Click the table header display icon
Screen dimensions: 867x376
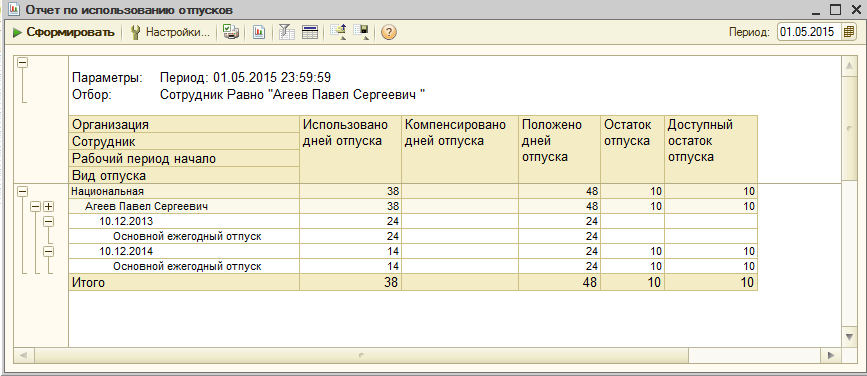pos(310,33)
